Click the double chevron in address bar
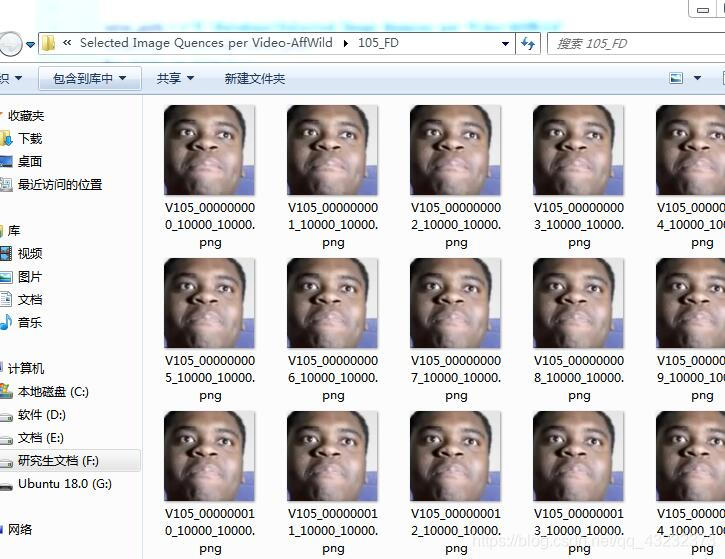 [x=68, y=43]
